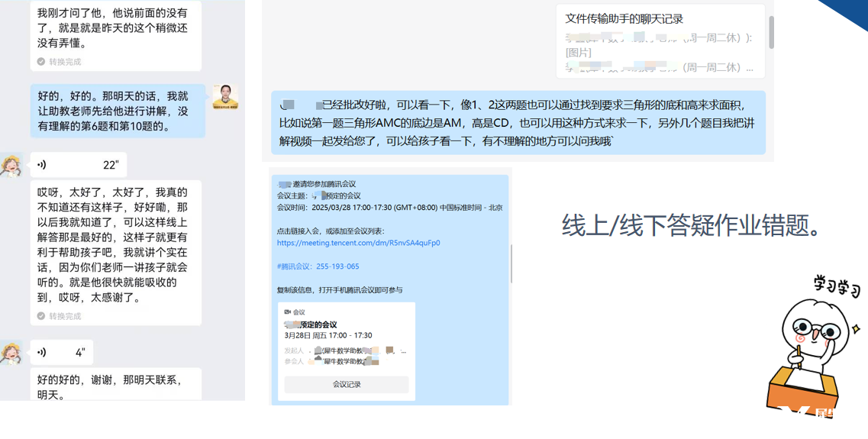This screenshot has width=868, height=439.
Task: Open the meeting.tencent.com meeting link
Action: point(359,243)
